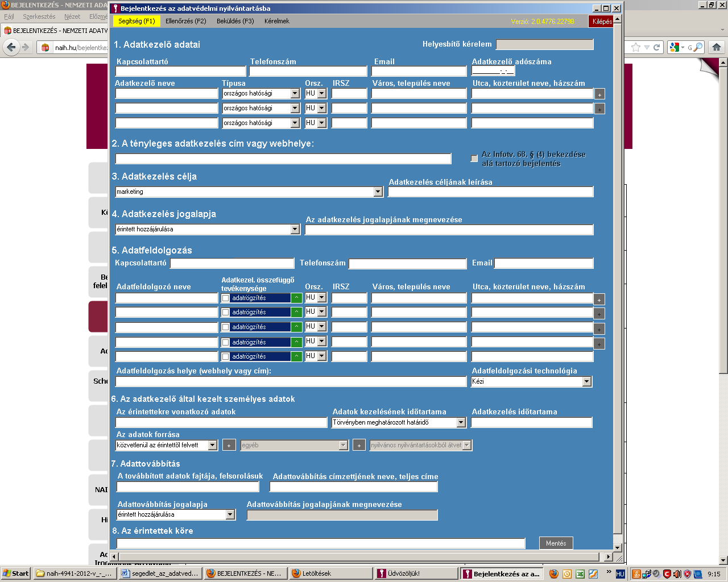Screen dimensions: 728x582
Task: Click the 'Az érintettek köre' input field
Action: pyautogui.click(x=320, y=544)
